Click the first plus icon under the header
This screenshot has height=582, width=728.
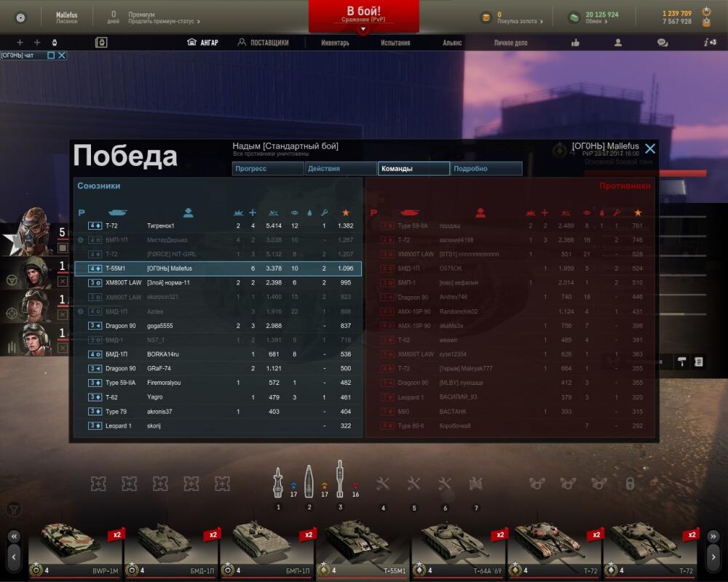[20, 43]
